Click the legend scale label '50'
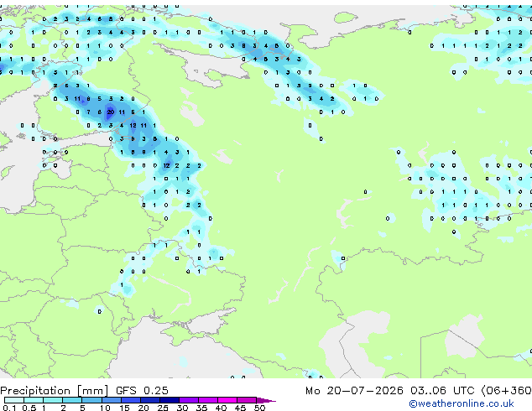 click(x=259, y=408)
